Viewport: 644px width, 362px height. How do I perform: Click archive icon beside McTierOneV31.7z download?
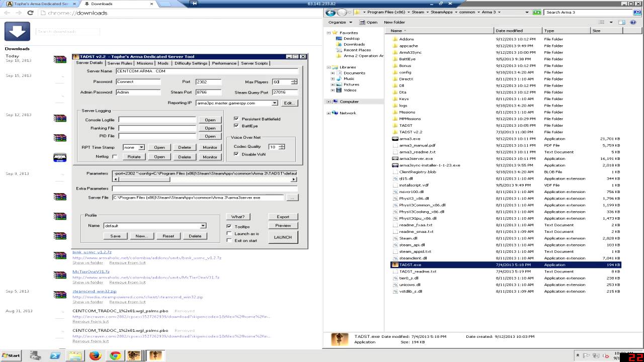coord(60,275)
